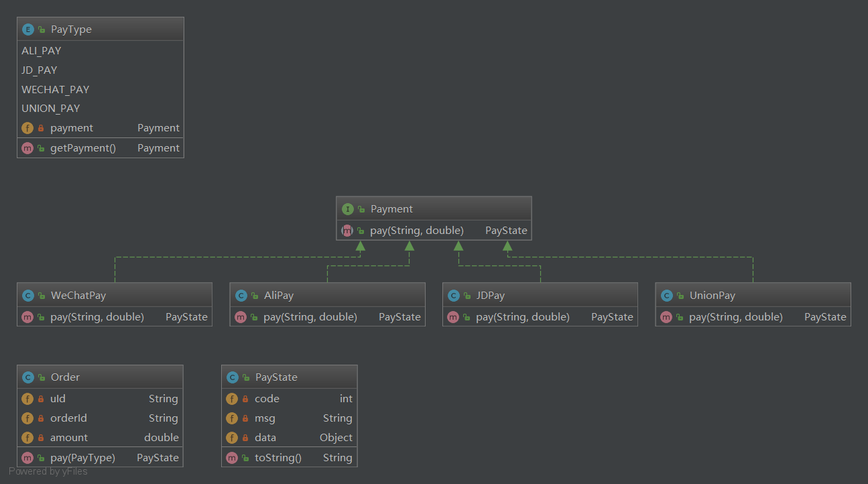
Task: Select the amount field in Order
Action: point(69,438)
